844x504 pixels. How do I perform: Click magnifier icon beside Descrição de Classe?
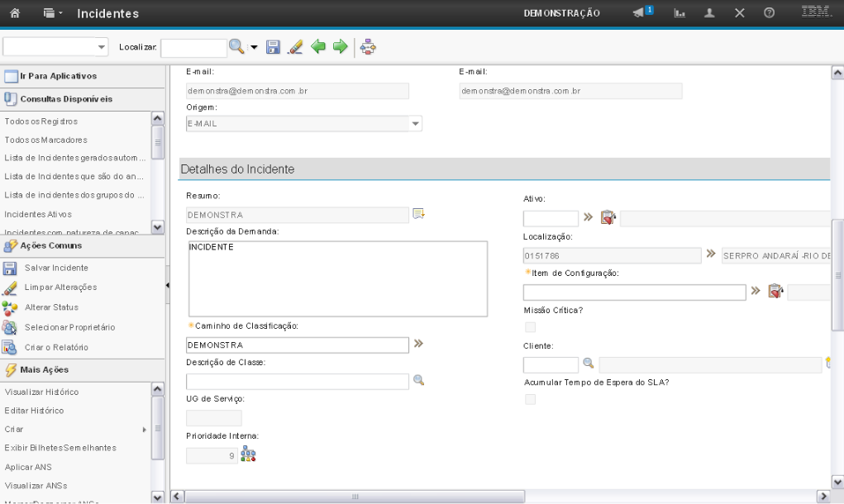418,381
